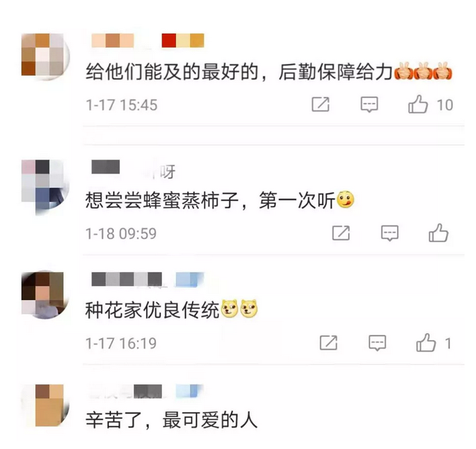Repost the 蜂蜜蒸柿子 comment
Screen dimensions: 476x449
pos(341,233)
